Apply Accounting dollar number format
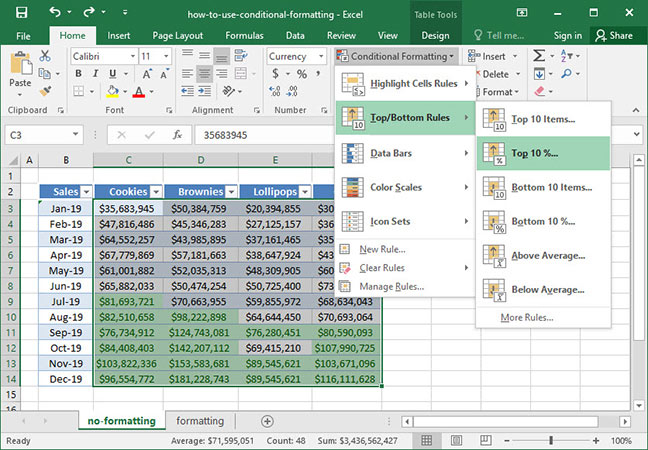 tap(275, 74)
